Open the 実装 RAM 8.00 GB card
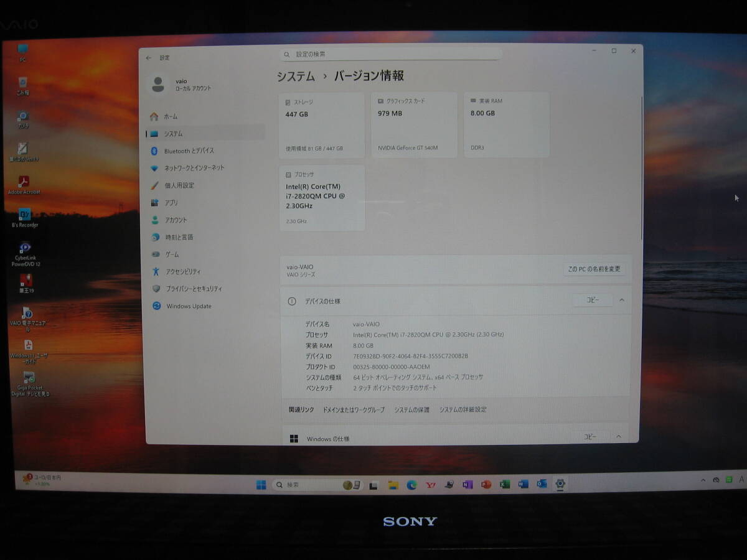 pos(507,124)
